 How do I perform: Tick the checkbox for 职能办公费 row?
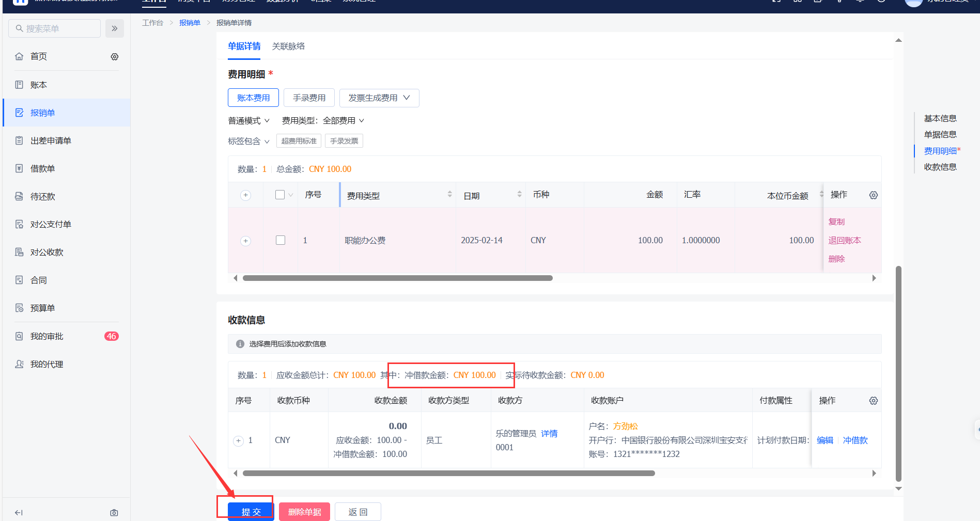281,240
